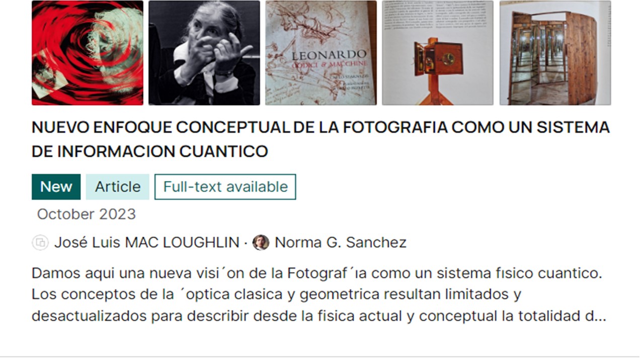Open author profile Norma G. Sanchez
The height and width of the screenshot is (362, 644).
click(341, 243)
